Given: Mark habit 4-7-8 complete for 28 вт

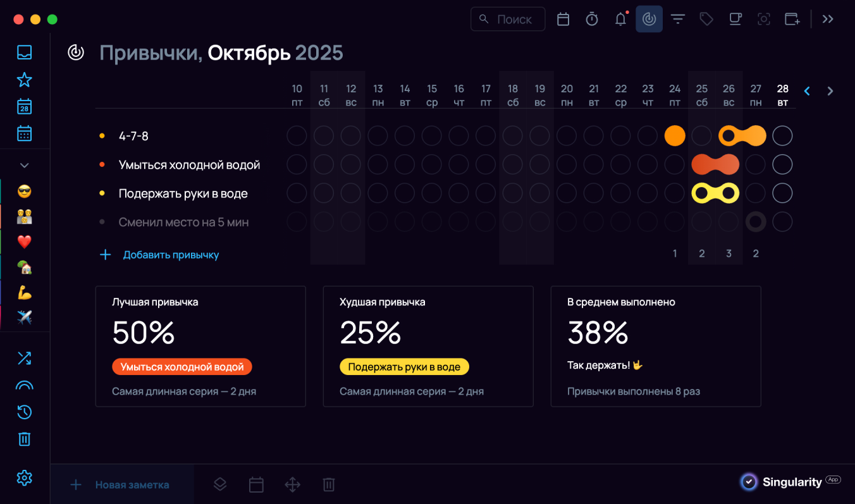Looking at the screenshot, I should coord(782,135).
